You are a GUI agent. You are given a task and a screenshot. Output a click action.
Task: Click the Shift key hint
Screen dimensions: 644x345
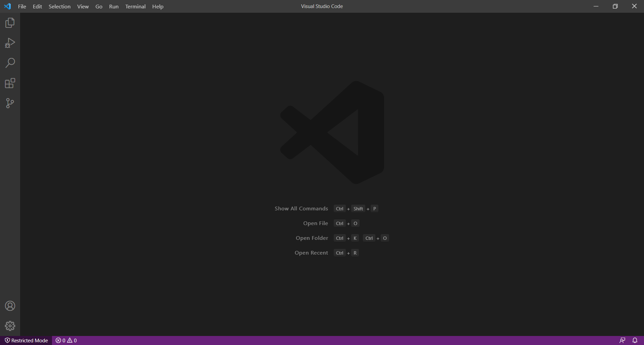pos(358,209)
